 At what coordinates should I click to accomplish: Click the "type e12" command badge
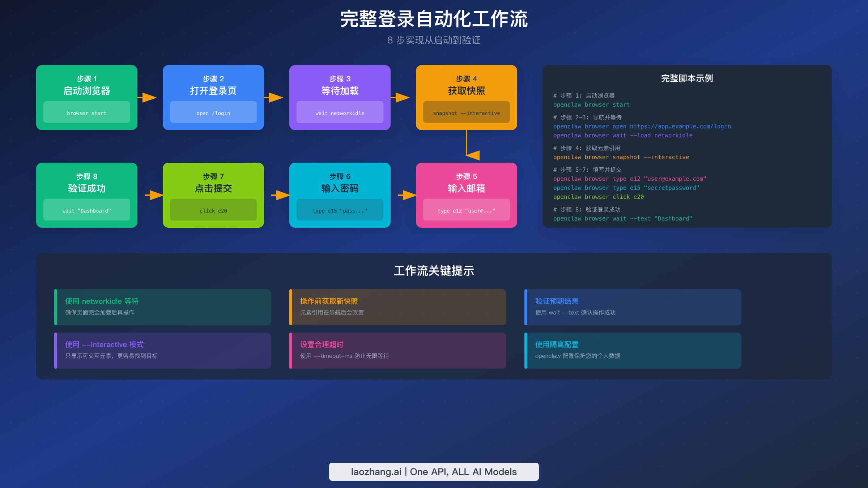pos(466,210)
